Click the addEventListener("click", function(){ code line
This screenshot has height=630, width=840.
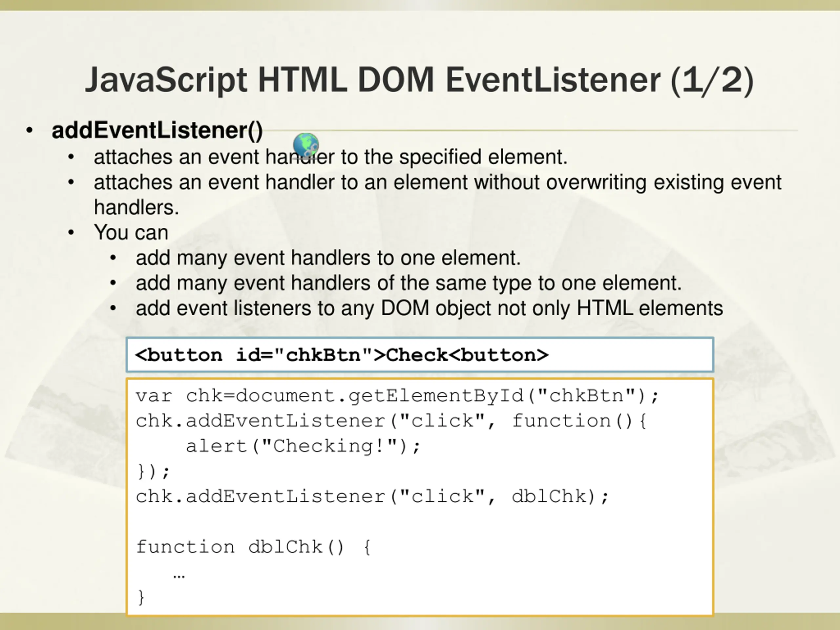tap(391, 421)
